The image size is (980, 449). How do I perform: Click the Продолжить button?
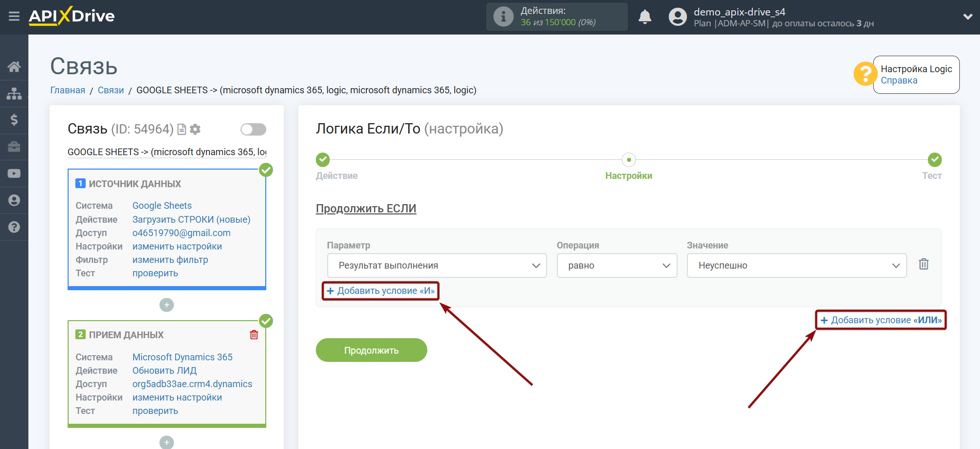pyautogui.click(x=372, y=351)
